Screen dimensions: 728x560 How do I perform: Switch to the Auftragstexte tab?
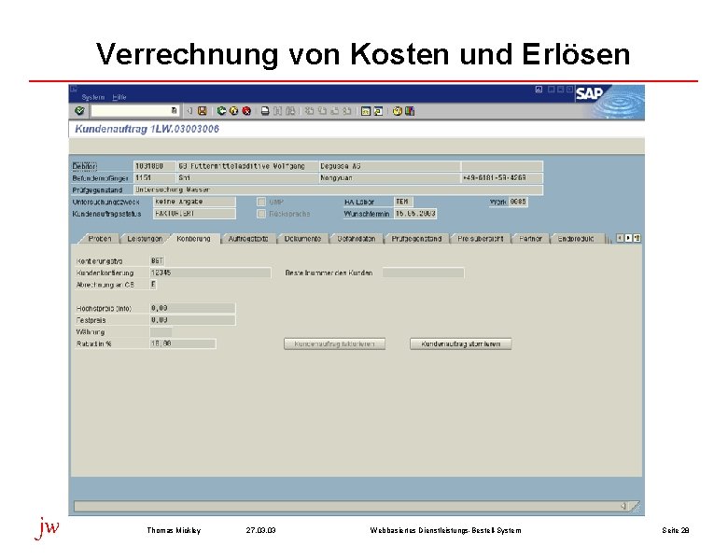[x=248, y=239]
